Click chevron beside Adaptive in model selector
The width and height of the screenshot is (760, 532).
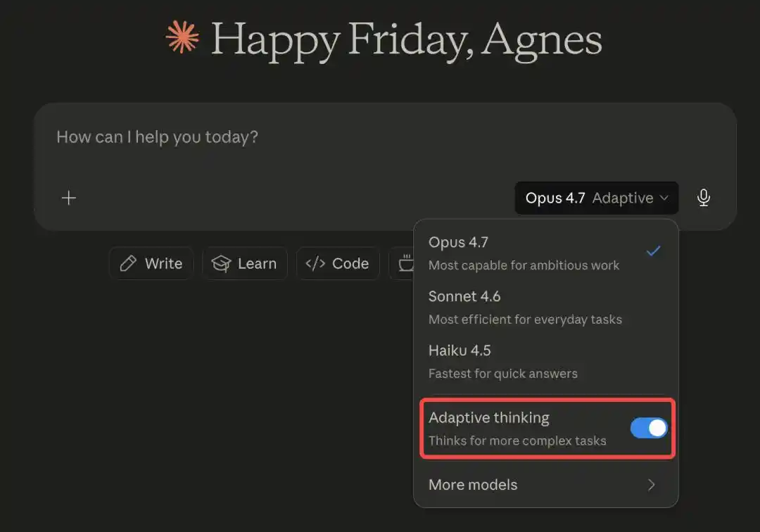(664, 198)
